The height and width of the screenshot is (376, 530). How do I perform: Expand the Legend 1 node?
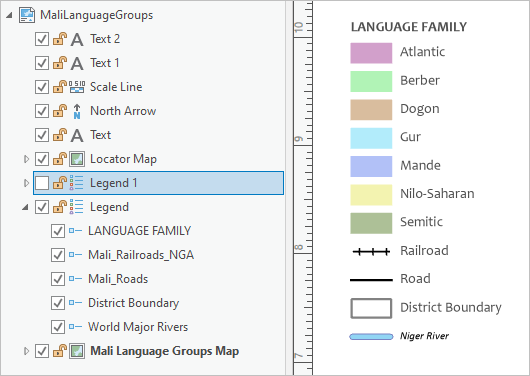[26, 183]
